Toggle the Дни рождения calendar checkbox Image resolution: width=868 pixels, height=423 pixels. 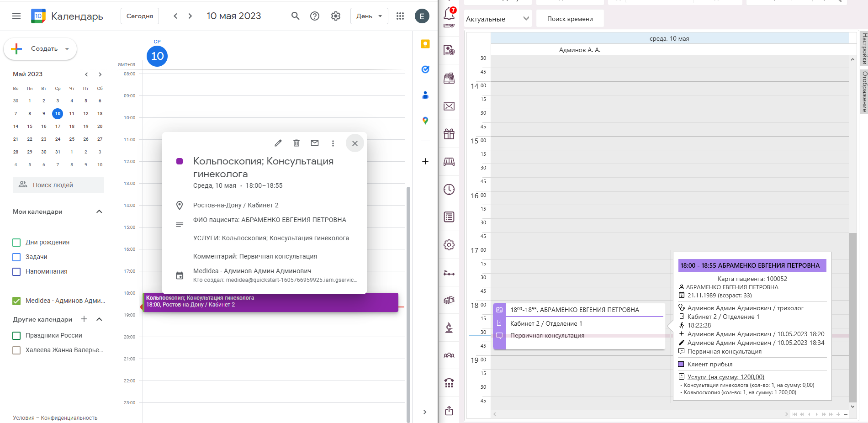(16, 243)
